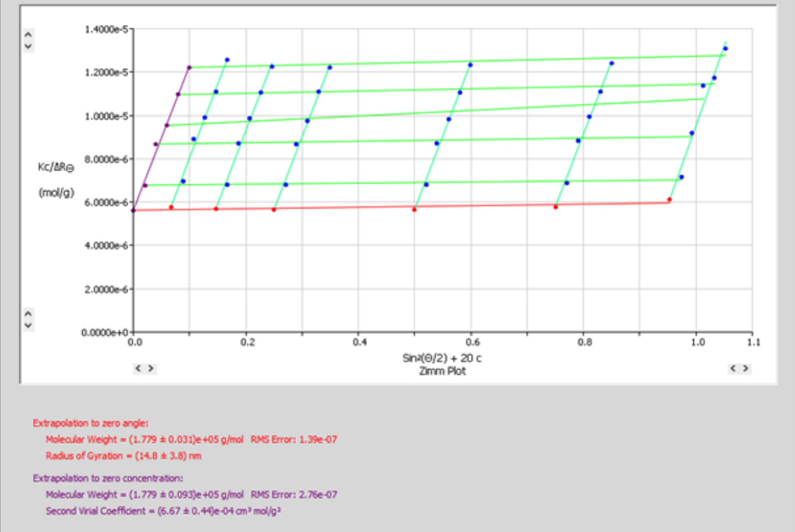Click the rightmost blue data point near 1.05
Viewport: 795px width, 532px height.
pos(726,48)
